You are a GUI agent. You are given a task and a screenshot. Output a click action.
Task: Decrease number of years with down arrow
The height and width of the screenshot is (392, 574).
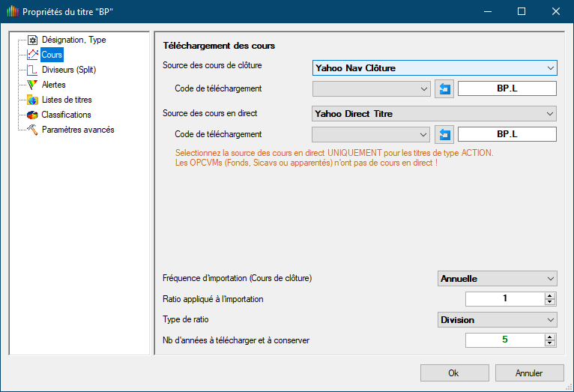tap(550, 344)
